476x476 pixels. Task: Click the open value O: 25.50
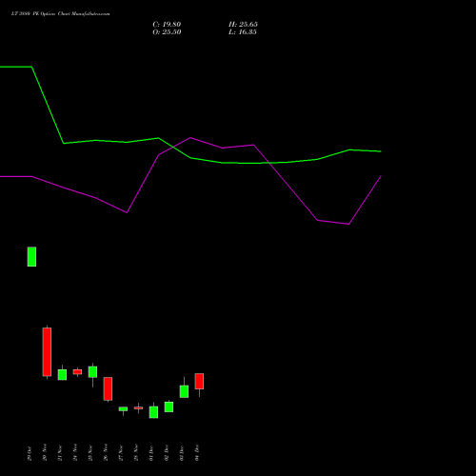pyautogui.click(x=167, y=32)
